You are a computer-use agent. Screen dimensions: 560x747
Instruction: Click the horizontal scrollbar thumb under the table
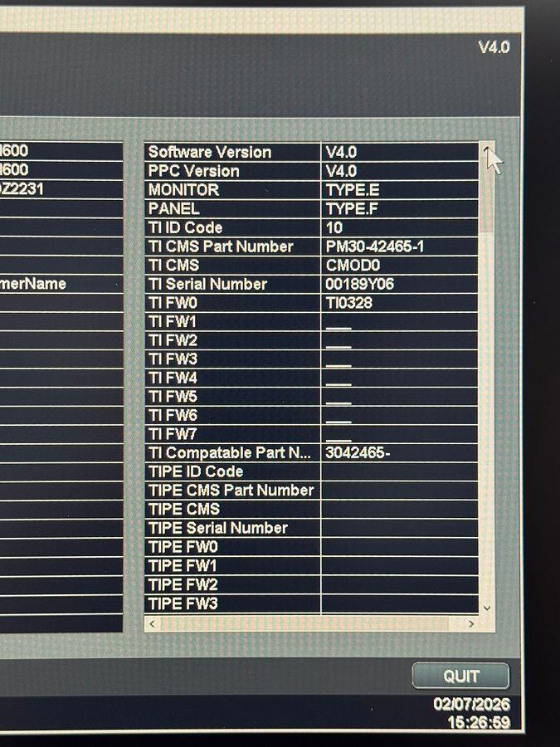click(304, 623)
